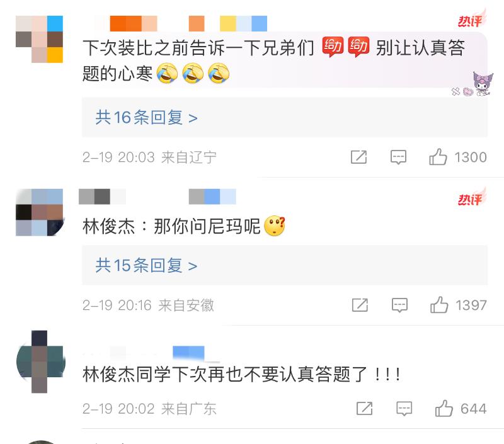The image size is (504, 444).
Task: Open first commenter's pixelated avatar
Action: 39,39
